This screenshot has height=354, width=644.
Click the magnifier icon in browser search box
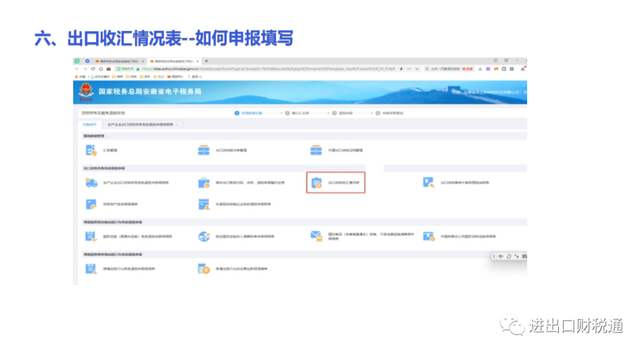pos(427,69)
